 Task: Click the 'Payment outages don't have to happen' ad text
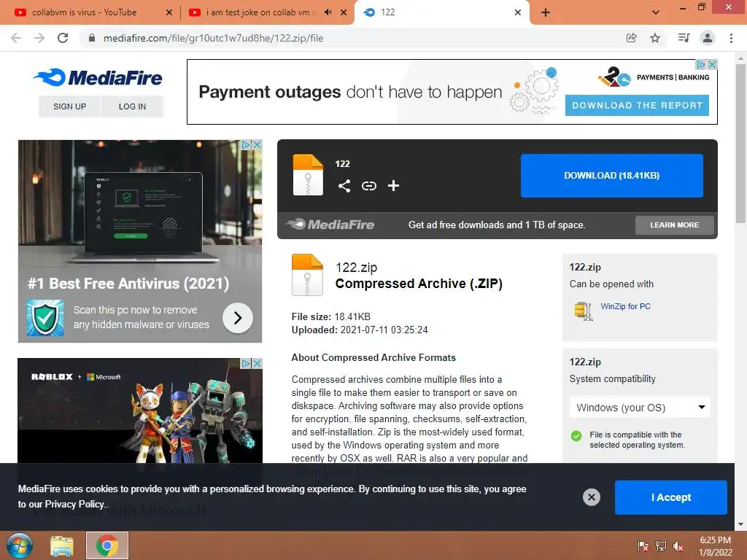[x=350, y=91]
